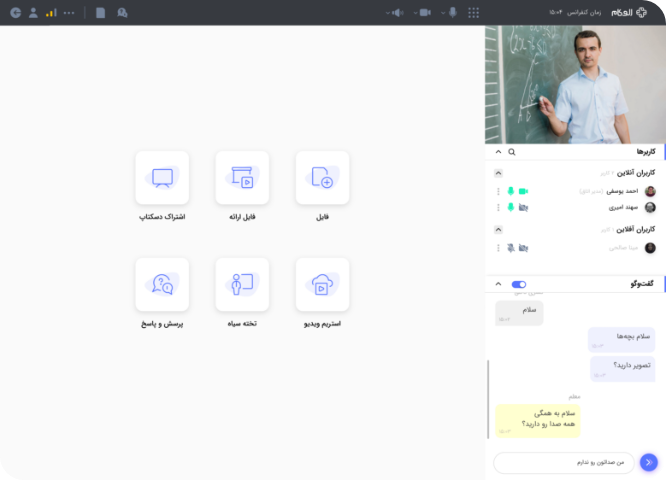Image resolution: width=666 pixels, height=480 pixels.
Task: Open options menu for سهند امیری
Action: coord(498,207)
